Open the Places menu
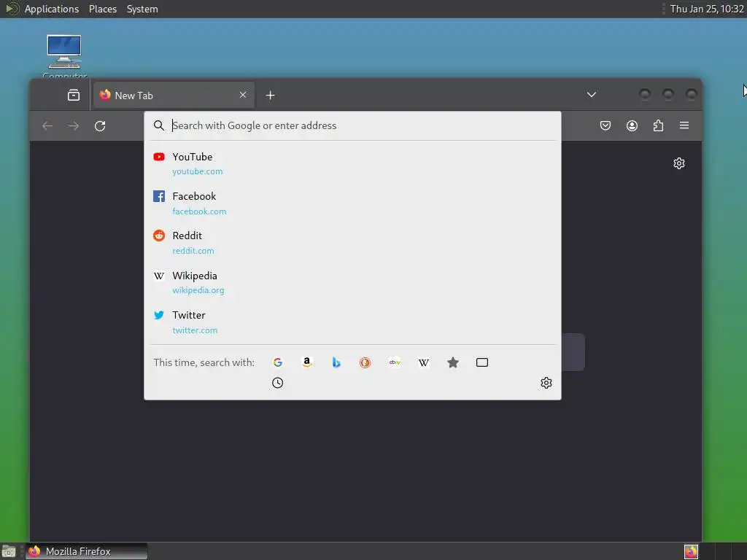This screenshot has height=560, width=747. 102,9
